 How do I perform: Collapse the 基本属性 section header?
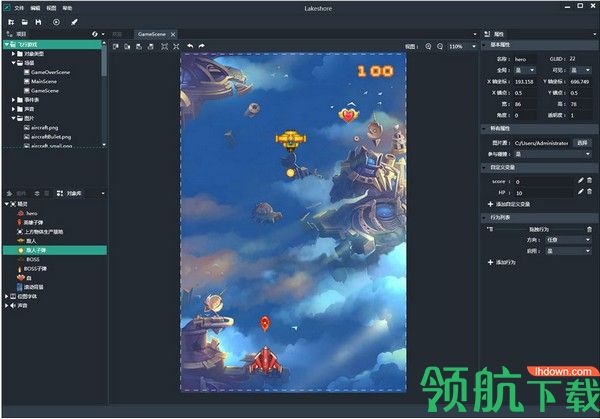pos(540,45)
